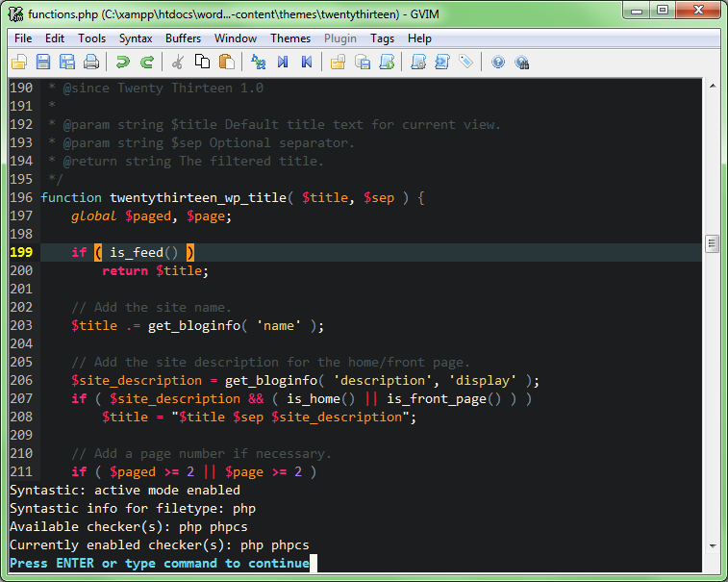Open the Edit menu

coord(55,38)
